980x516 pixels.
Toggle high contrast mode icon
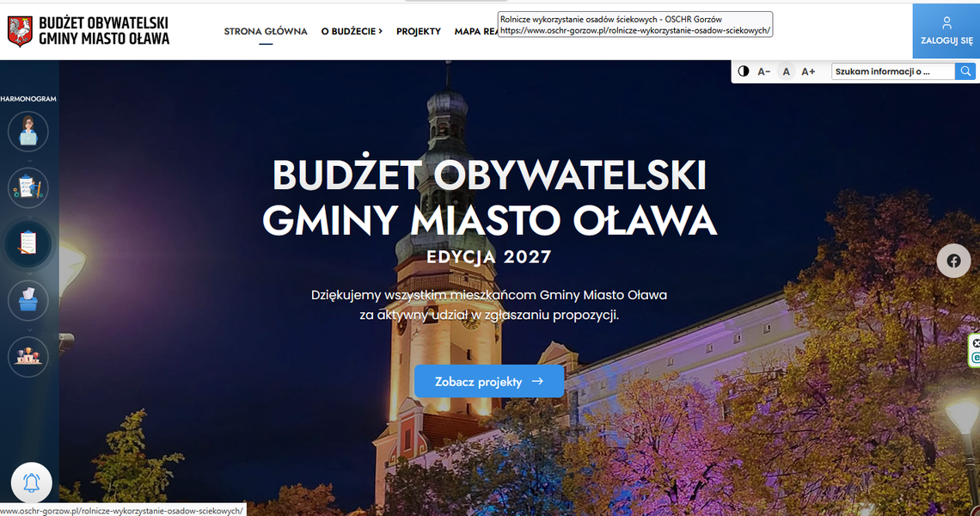[x=743, y=71]
